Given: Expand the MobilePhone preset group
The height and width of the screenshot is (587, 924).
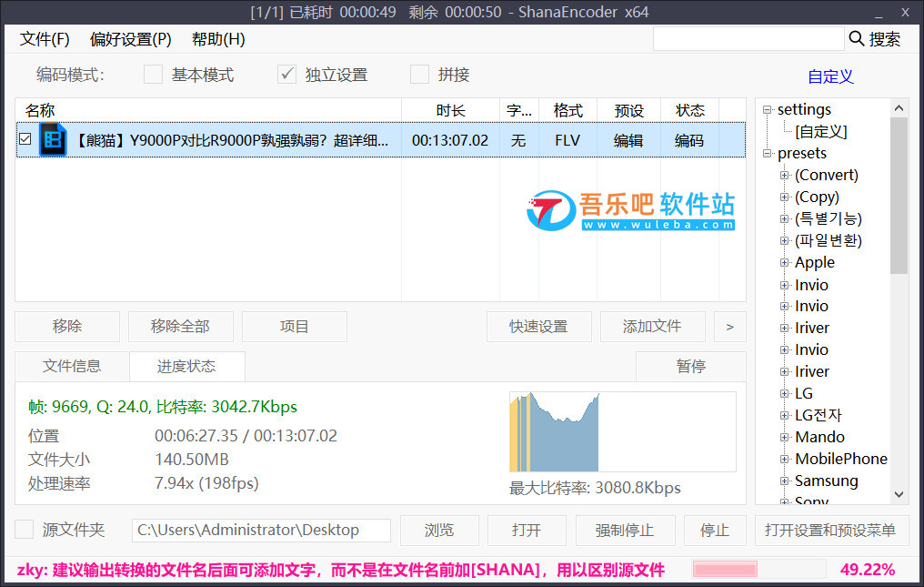Looking at the screenshot, I should (784, 459).
